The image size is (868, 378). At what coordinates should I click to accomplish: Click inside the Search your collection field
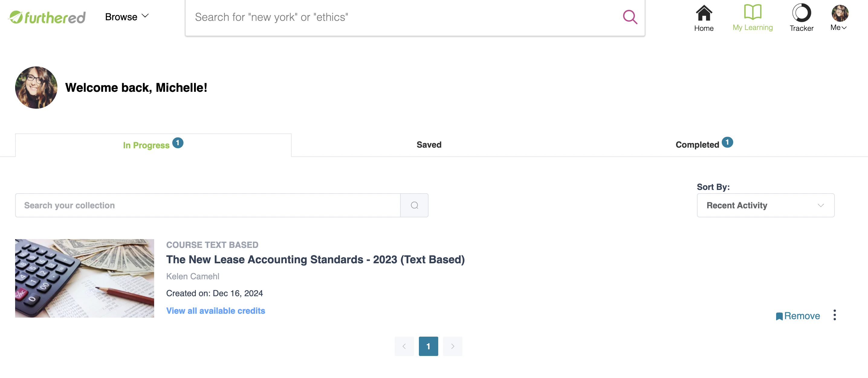click(x=208, y=205)
